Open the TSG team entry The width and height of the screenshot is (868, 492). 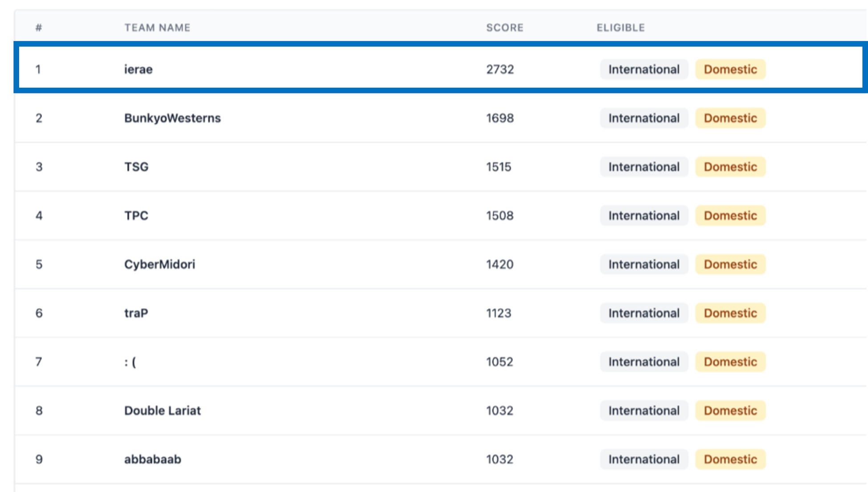click(136, 167)
